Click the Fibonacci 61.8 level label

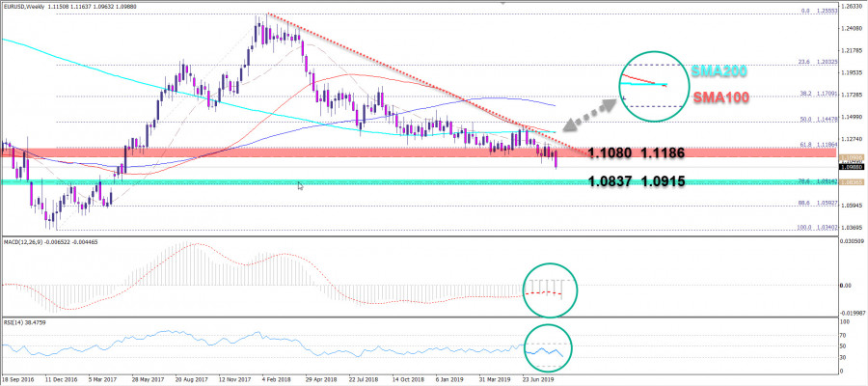point(817,144)
